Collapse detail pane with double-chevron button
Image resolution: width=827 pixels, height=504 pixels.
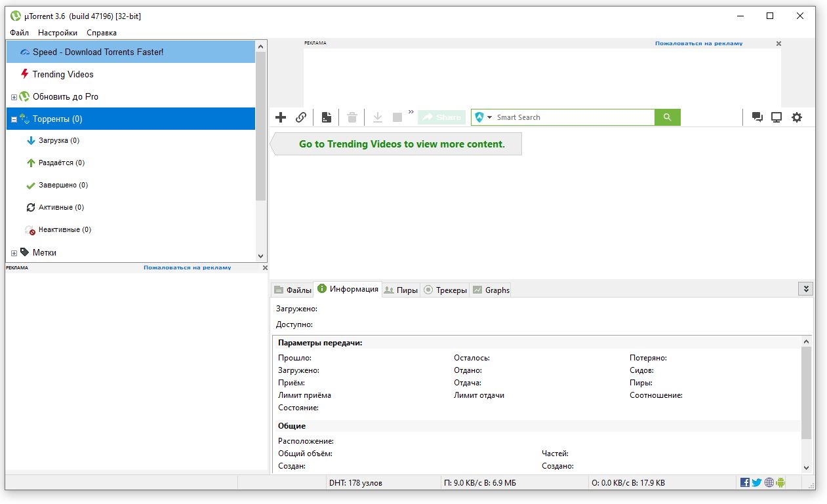pyautogui.click(x=806, y=288)
